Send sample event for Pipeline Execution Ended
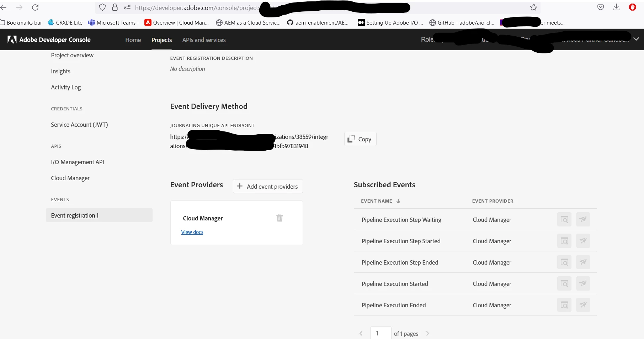Viewport: 644px width, 339px height. point(583,305)
